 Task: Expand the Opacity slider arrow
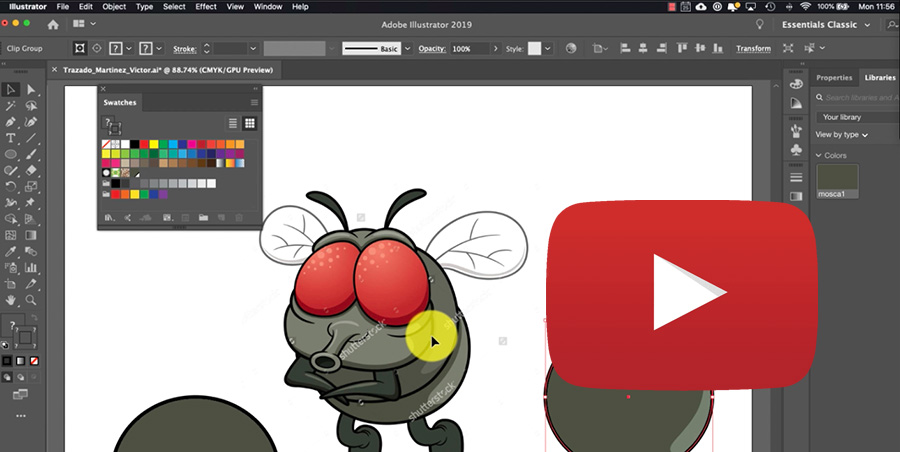coord(496,49)
